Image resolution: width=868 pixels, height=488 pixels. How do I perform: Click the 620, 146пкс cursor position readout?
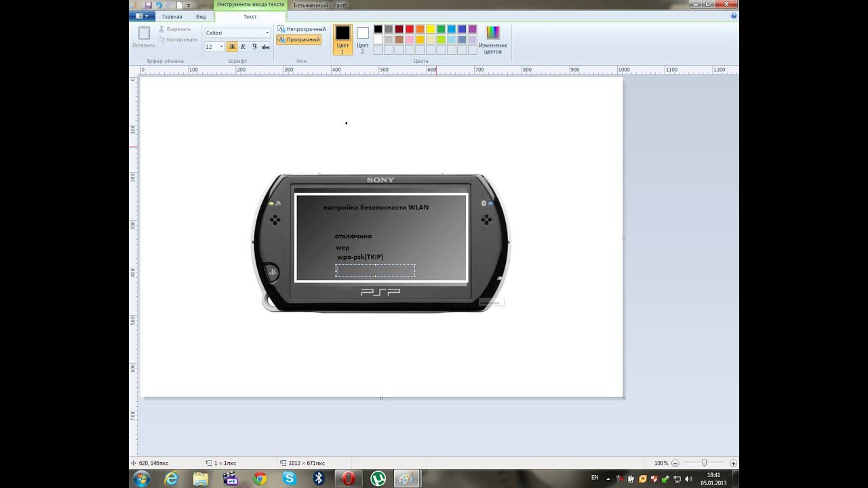pyautogui.click(x=153, y=463)
